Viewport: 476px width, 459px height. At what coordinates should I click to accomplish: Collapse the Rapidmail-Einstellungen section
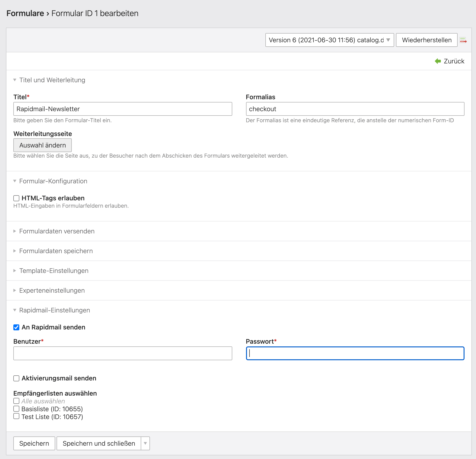[54, 310]
